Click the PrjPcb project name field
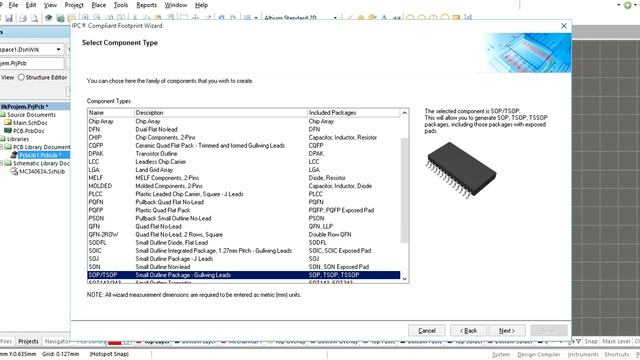The image size is (640, 360). tap(32, 63)
